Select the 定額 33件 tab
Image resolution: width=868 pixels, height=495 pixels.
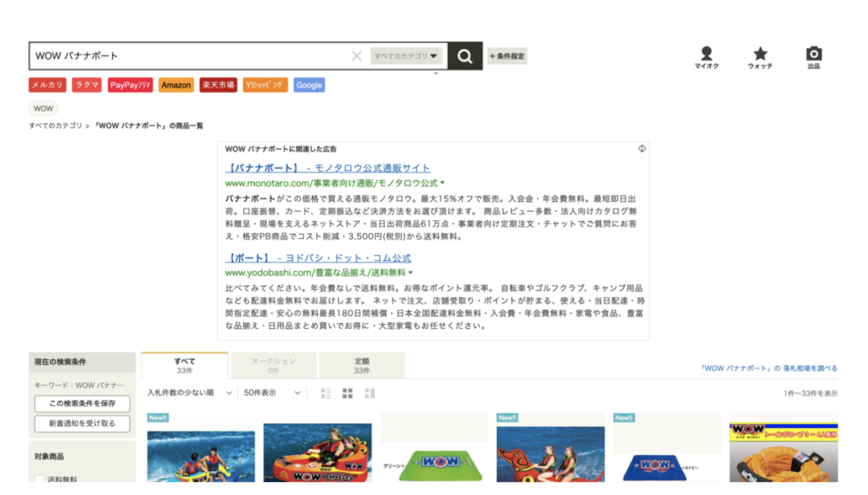click(x=362, y=365)
